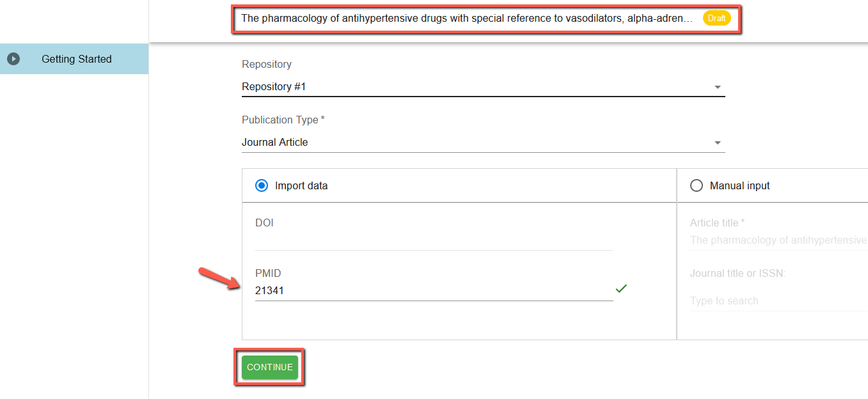Image resolution: width=868 pixels, height=399 pixels.
Task: Expand the Publication Type dropdown arrow
Action: 717,143
